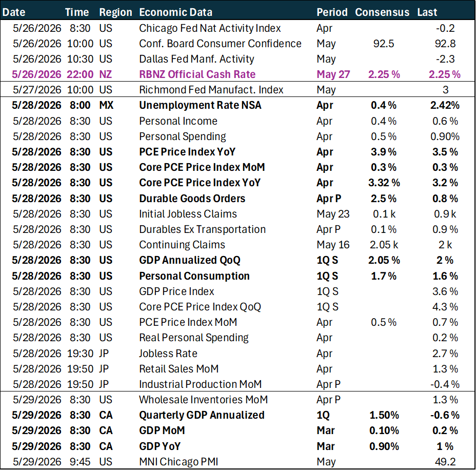Select PCE Price Index YoY cell

(x=187, y=152)
